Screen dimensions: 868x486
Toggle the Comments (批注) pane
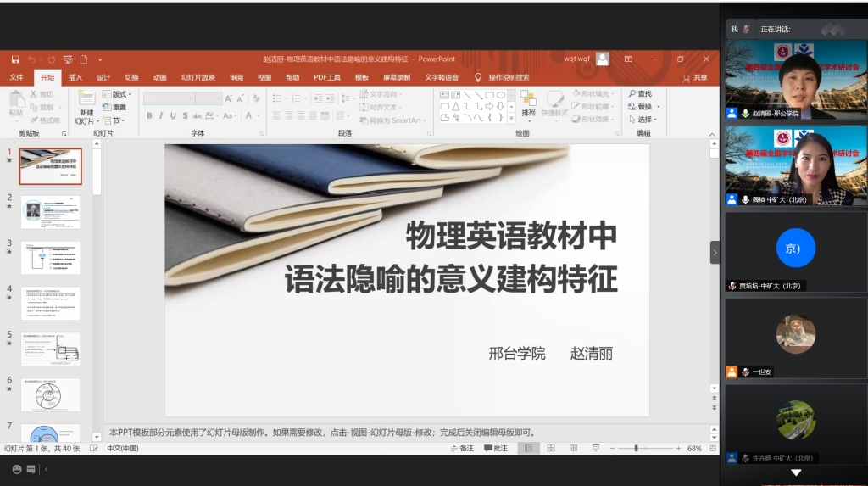coord(496,448)
